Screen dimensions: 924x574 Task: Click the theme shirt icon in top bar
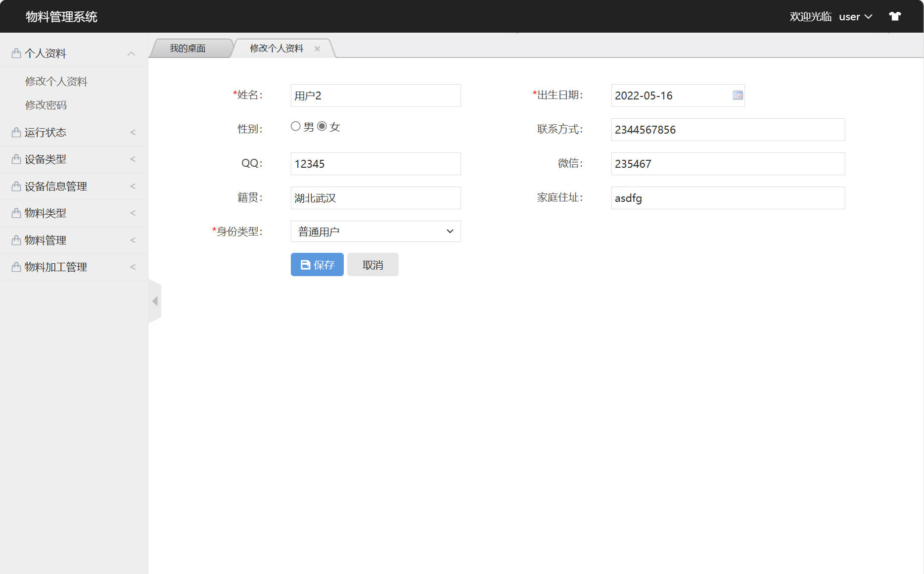(895, 16)
